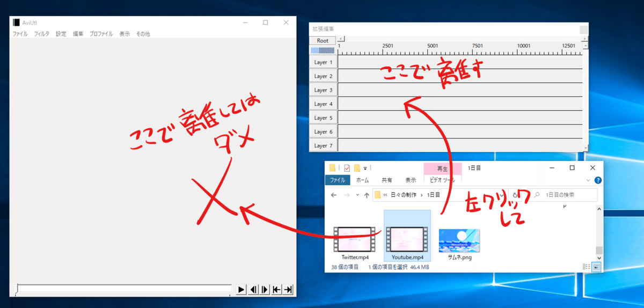The width and height of the screenshot is (644, 308).
Task: Open フィルタ menu in AviUtl
Action: (x=41, y=34)
